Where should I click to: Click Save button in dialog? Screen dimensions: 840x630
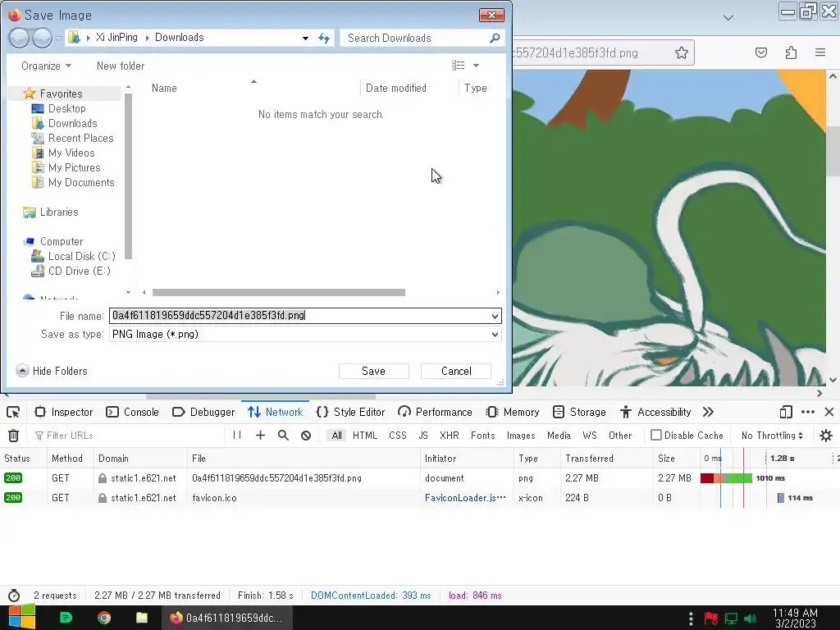point(373,371)
